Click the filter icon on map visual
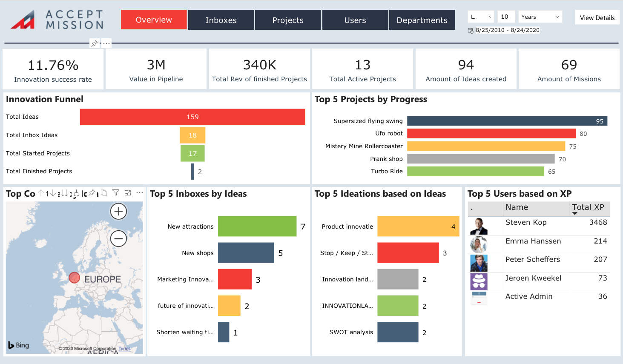623x364 pixels. tap(116, 193)
